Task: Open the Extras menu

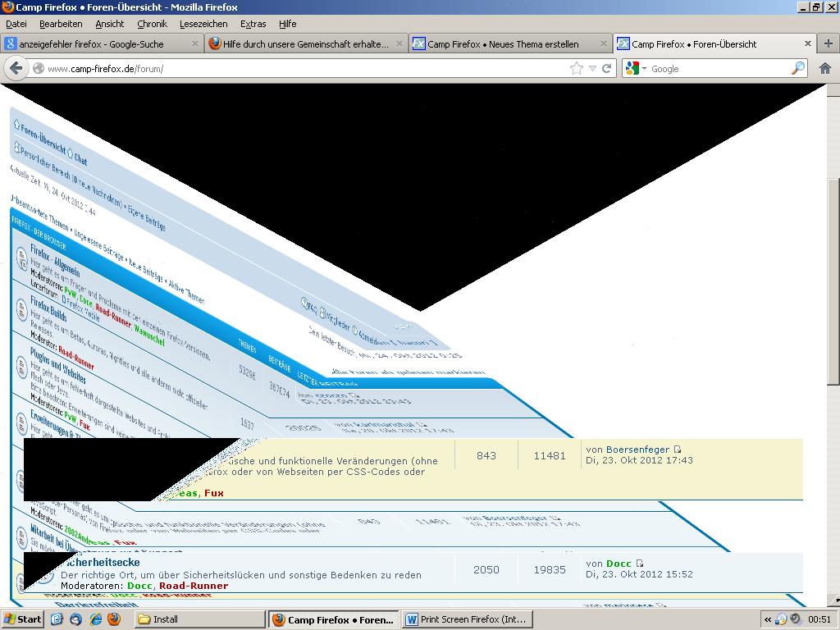Action: [253, 24]
